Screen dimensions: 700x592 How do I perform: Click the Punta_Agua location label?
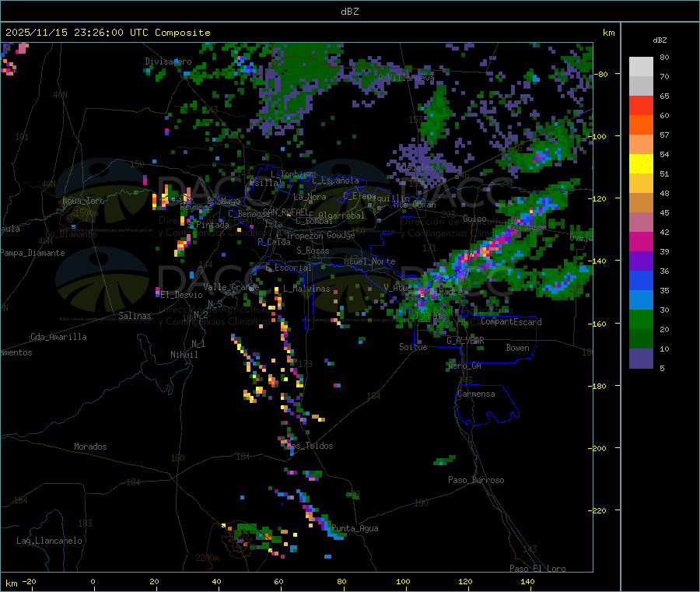coord(355,528)
